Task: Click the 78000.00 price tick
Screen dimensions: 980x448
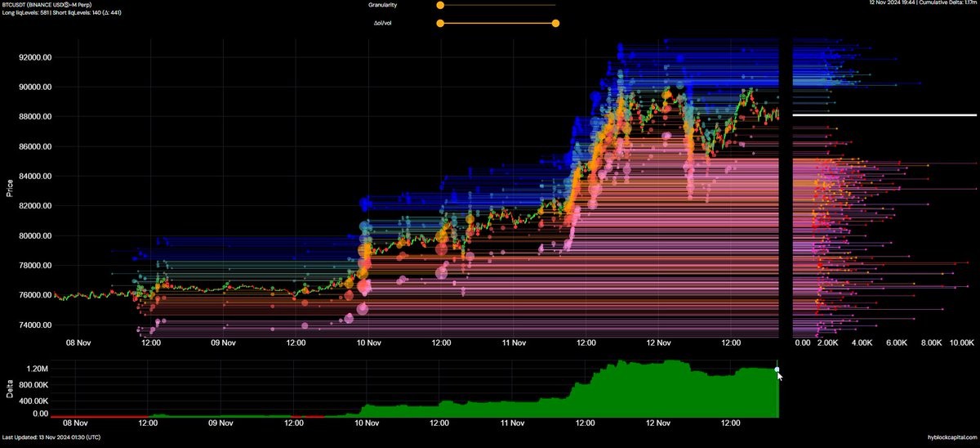Action: pos(36,266)
